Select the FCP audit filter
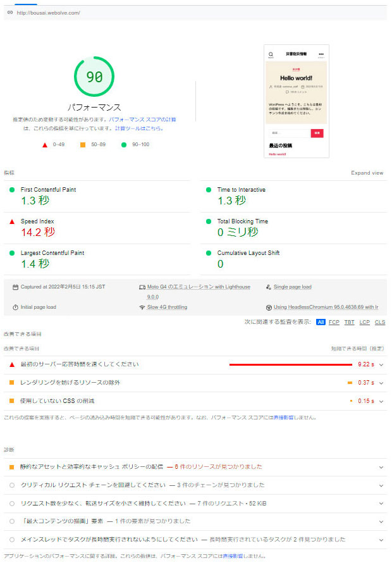The image size is (392, 577). 334,323
